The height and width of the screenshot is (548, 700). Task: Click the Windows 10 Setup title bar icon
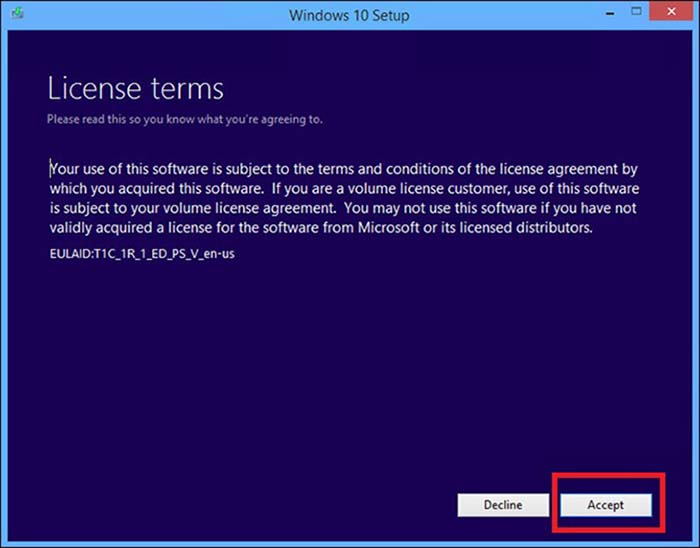click(15, 16)
